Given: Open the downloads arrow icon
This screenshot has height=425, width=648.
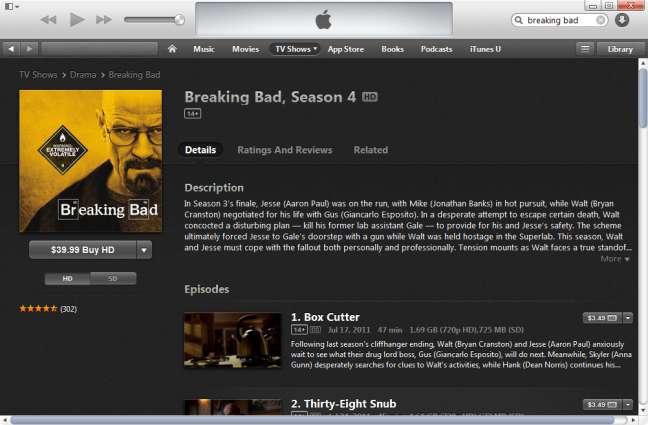Looking at the screenshot, I should 622,20.
